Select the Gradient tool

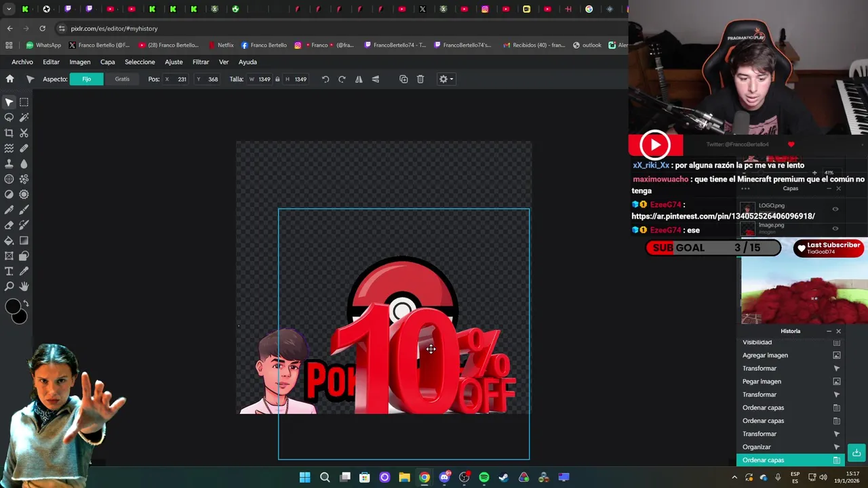coord(24,241)
